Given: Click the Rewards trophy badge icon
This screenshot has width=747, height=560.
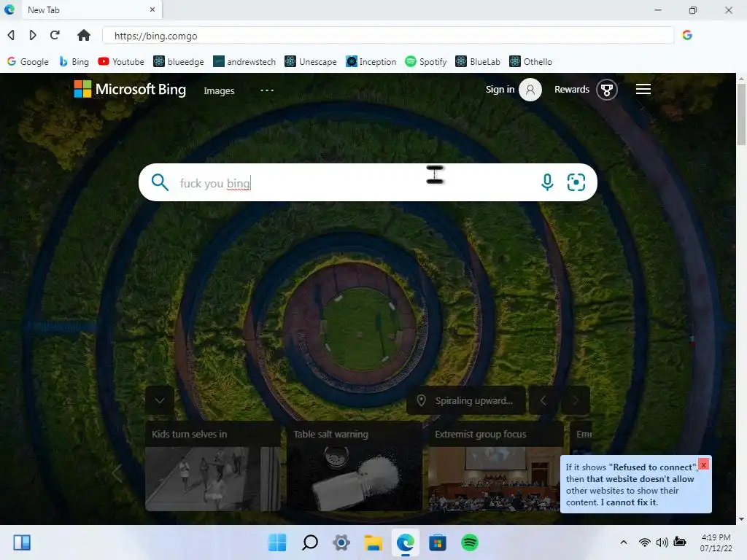Looking at the screenshot, I should pyautogui.click(x=606, y=90).
